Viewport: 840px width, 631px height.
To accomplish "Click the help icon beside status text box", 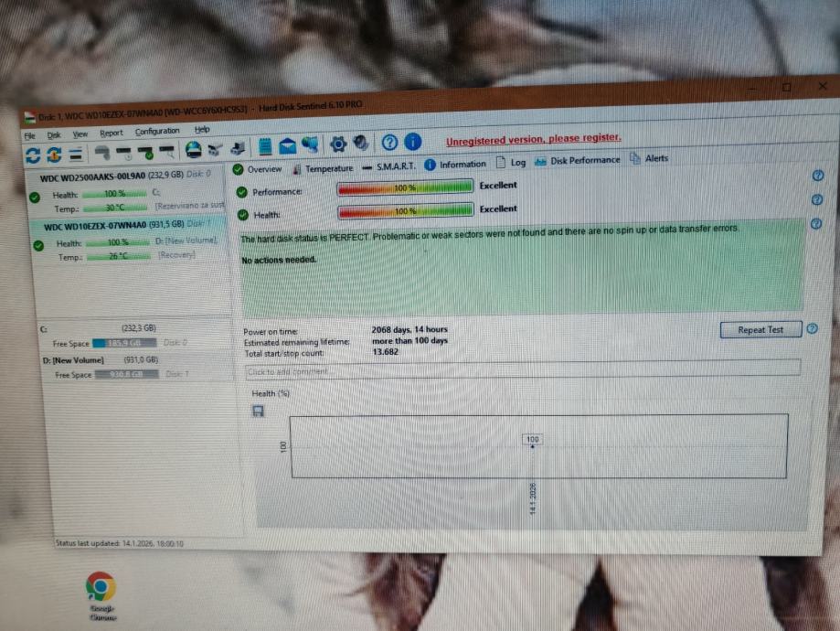I will click(x=816, y=223).
